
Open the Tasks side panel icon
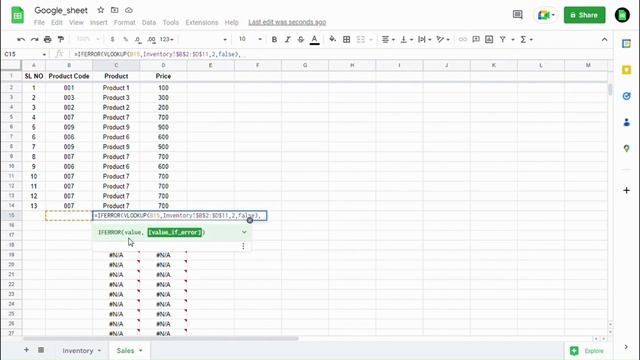click(627, 96)
